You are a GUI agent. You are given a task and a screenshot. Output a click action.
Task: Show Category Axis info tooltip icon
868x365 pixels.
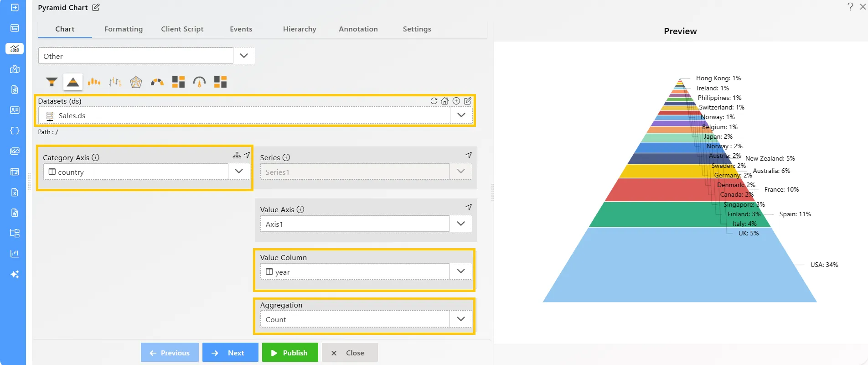(95, 157)
